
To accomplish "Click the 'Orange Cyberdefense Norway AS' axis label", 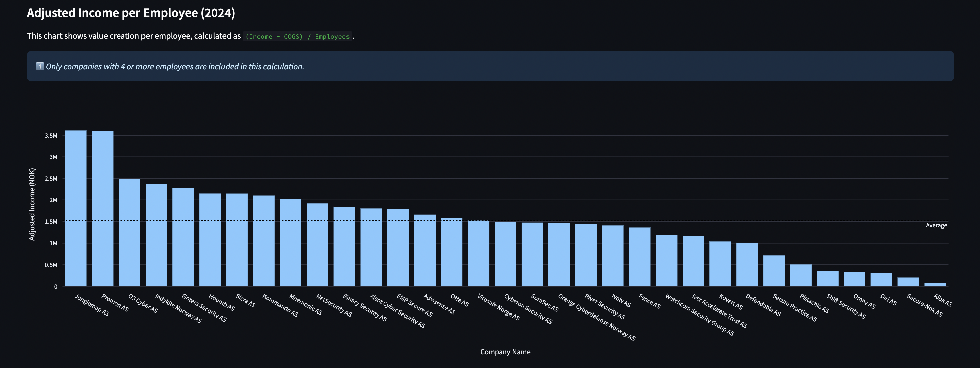I will 597,317.
